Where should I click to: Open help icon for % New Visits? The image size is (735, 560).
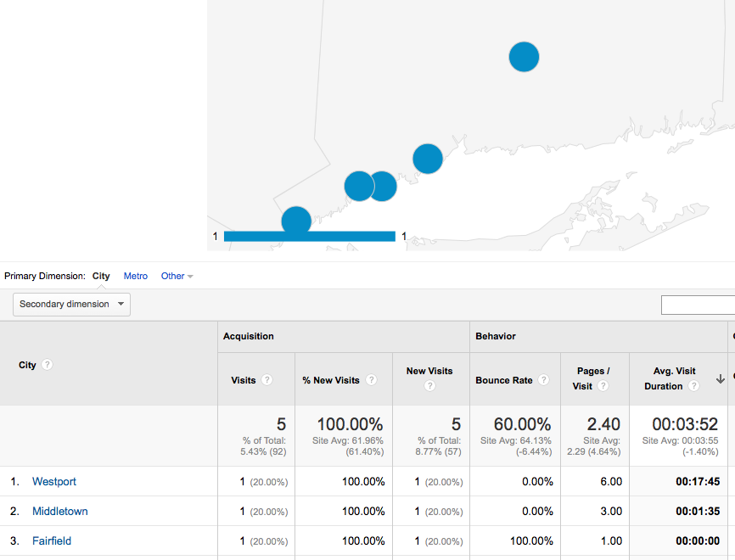point(371,379)
